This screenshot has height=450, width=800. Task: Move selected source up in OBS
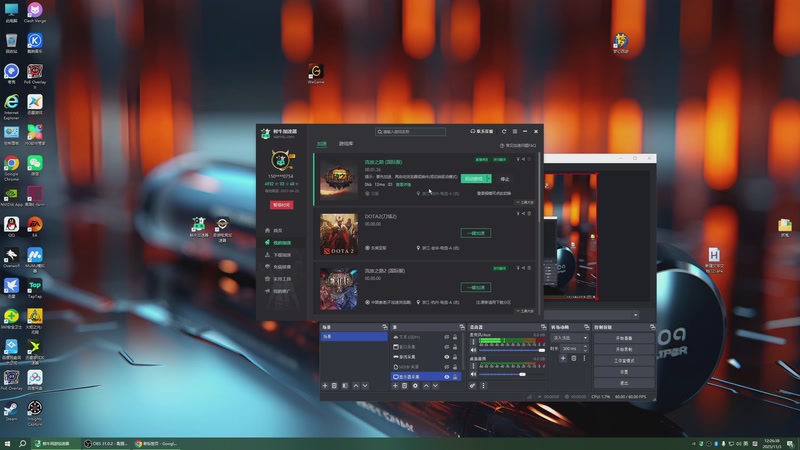[x=426, y=386]
